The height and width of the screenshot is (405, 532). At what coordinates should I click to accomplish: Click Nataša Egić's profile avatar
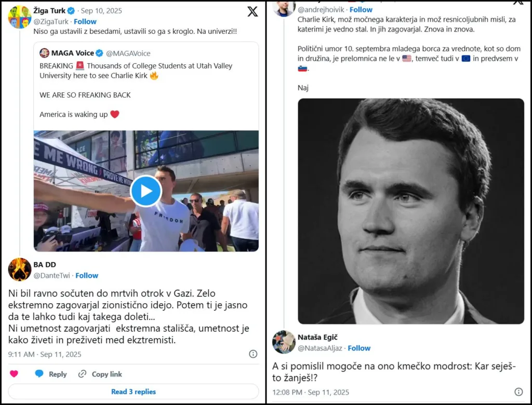point(284,342)
